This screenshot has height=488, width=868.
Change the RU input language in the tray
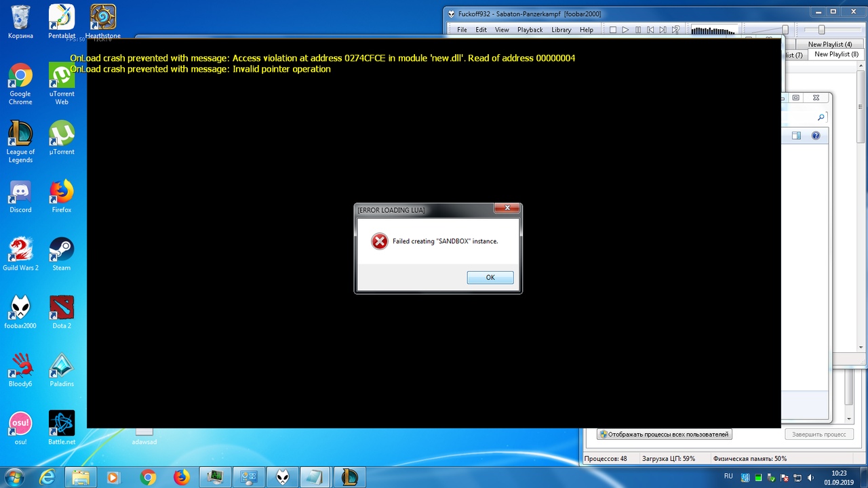click(x=728, y=476)
